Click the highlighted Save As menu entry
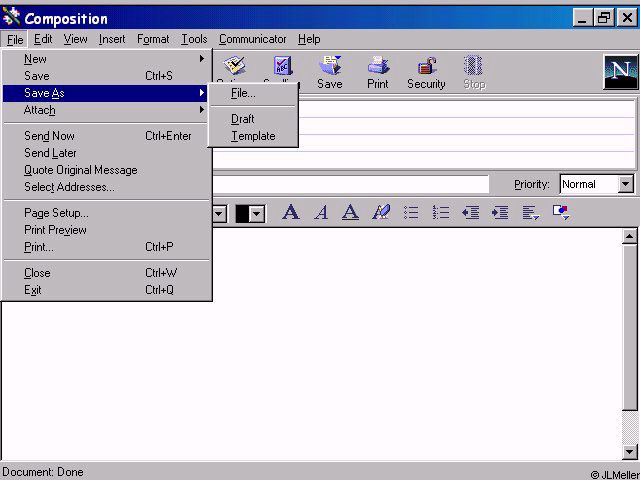This screenshot has height=480, width=640. 107,93
